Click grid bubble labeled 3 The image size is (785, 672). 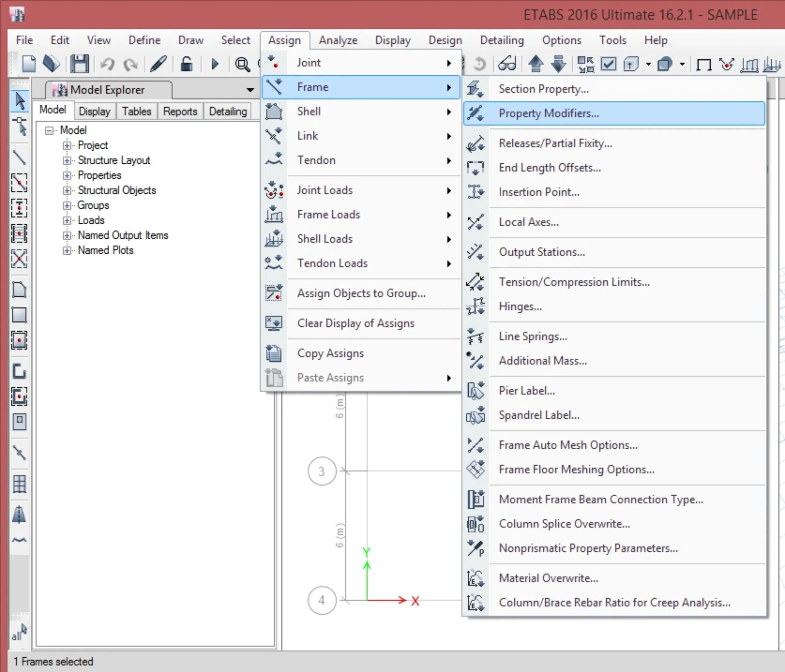tap(322, 471)
